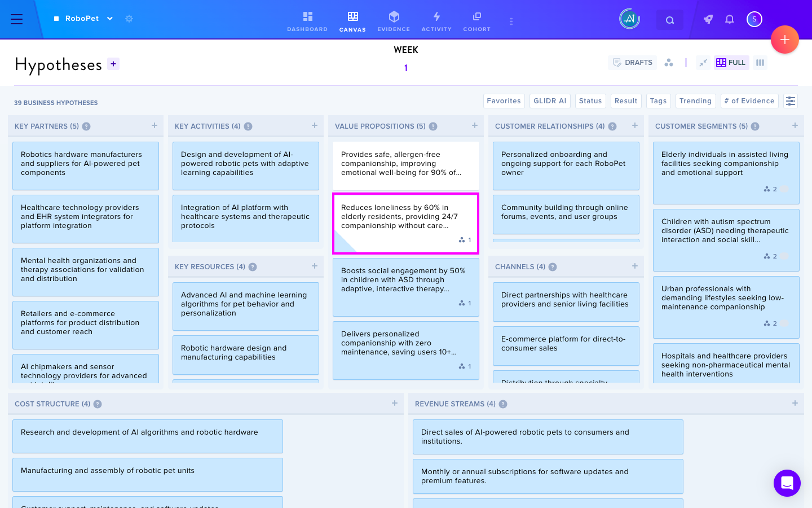Open the Status filter dropdown
The height and width of the screenshot is (508, 812).
coord(590,101)
